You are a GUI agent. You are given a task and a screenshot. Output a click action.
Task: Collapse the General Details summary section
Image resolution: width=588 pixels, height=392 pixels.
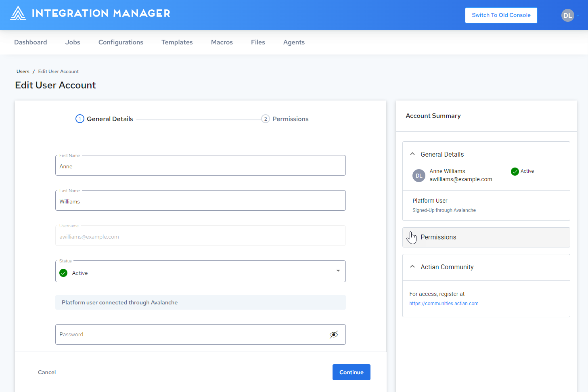click(x=412, y=154)
